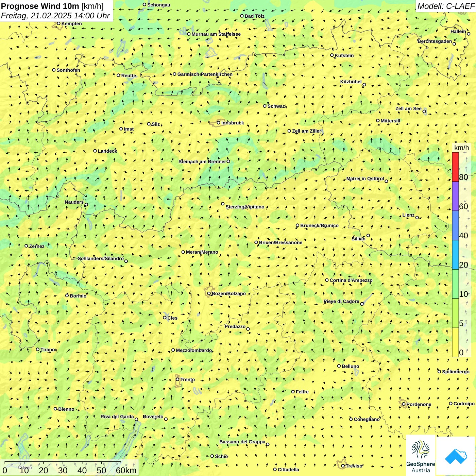Click the blue cloud logo icon
This screenshot has width=476, height=476.
[x=456, y=456]
